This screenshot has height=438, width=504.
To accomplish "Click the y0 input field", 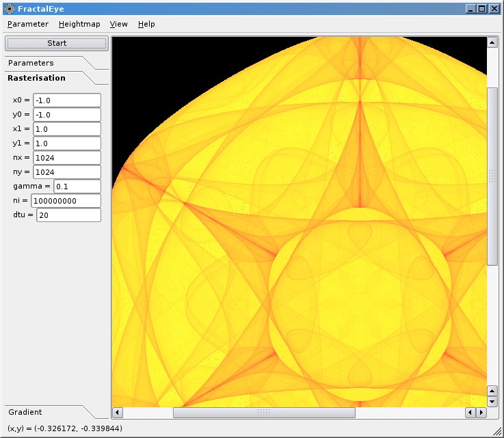I will tap(67, 115).
